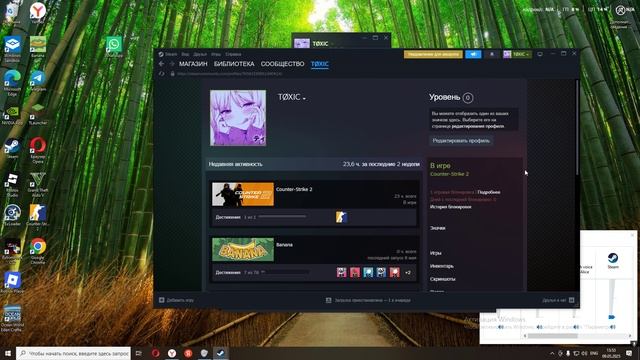Image resolution: width=640 pixels, height=360 pixels.
Task: Open the WhatsApp desktop shortcut
Action: click(114, 46)
